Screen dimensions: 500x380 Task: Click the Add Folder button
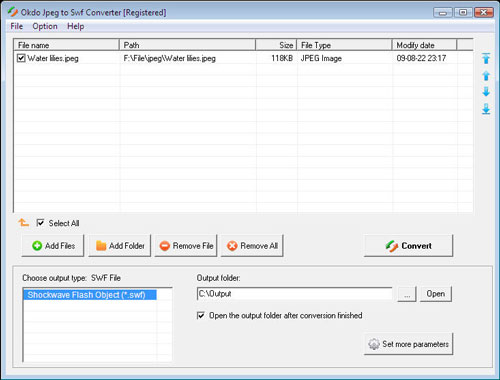120,246
